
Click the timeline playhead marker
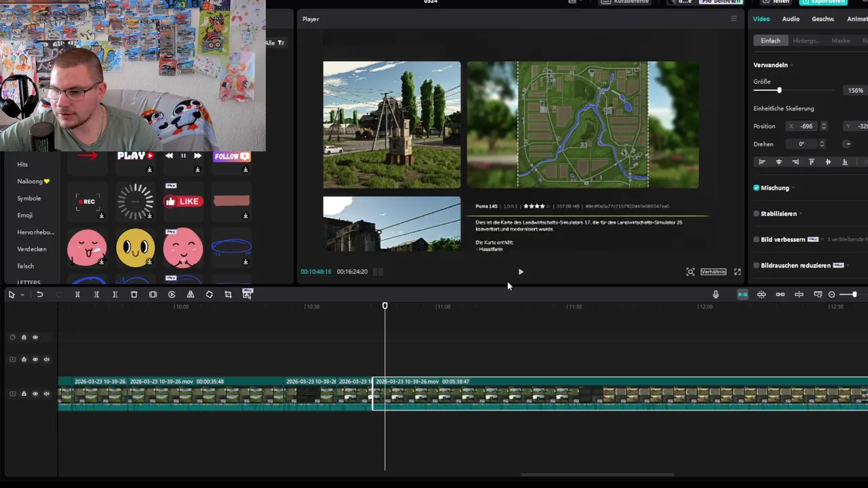click(x=385, y=306)
